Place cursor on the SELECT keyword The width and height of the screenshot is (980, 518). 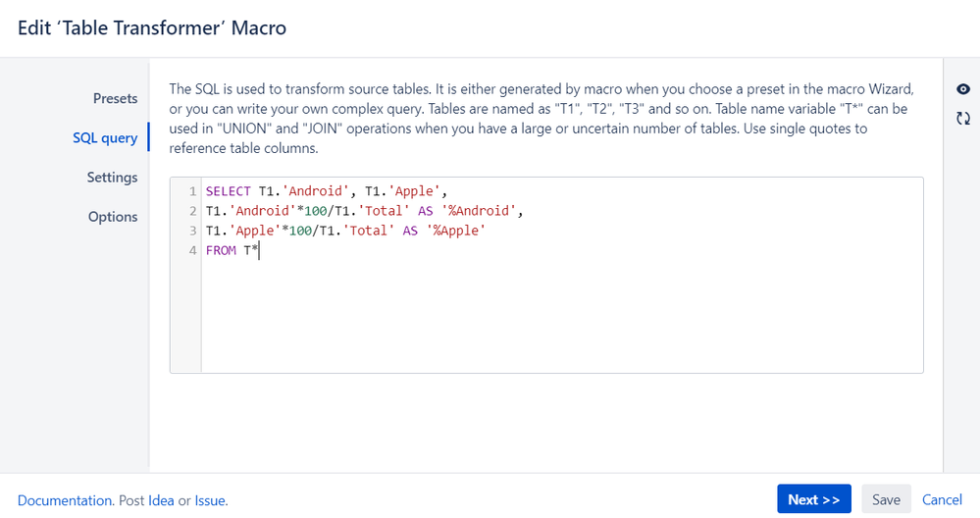point(228,191)
